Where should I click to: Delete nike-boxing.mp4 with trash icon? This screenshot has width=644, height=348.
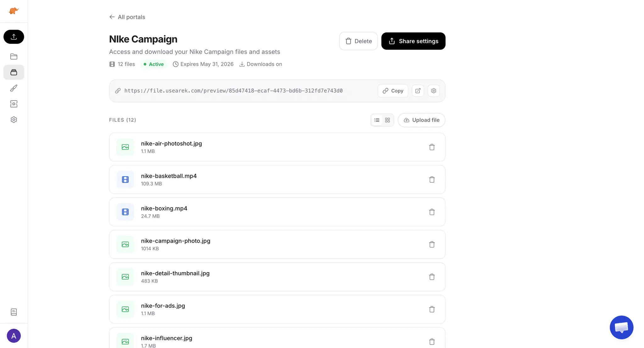click(x=432, y=212)
